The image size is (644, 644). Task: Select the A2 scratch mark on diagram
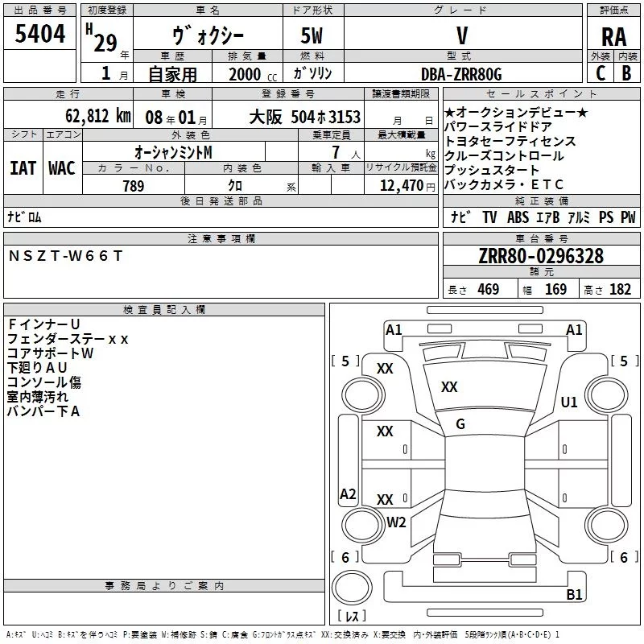(x=348, y=494)
